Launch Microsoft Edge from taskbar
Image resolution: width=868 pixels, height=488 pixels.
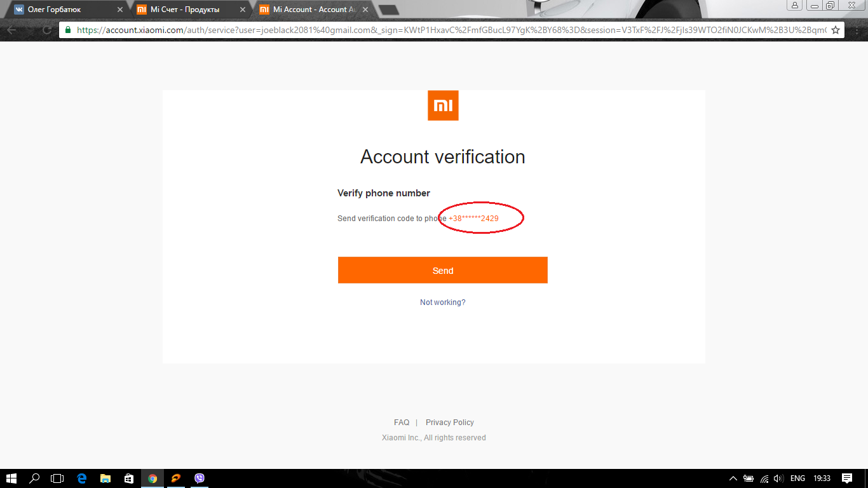point(82,478)
